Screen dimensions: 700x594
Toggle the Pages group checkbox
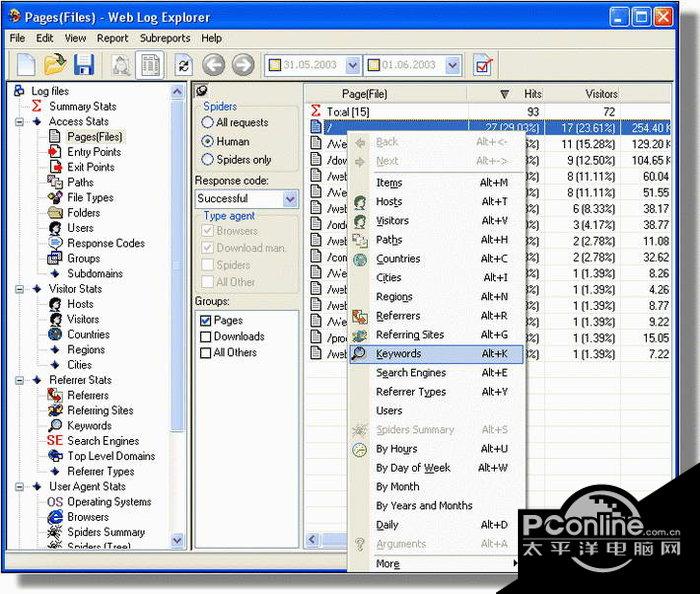(x=205, y=320)
